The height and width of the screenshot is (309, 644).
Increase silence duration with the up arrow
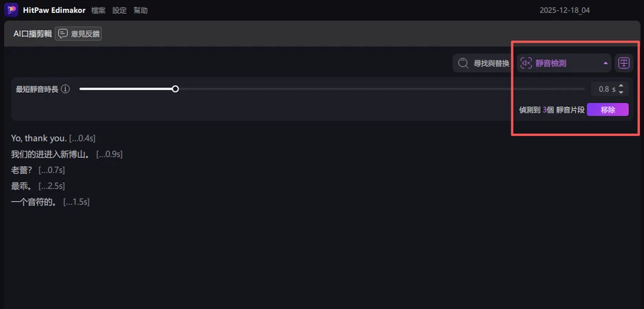tap(621, 86)
